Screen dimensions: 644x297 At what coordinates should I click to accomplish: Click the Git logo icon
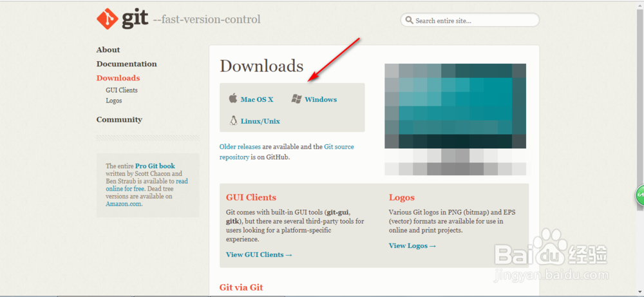pos(107,19)
